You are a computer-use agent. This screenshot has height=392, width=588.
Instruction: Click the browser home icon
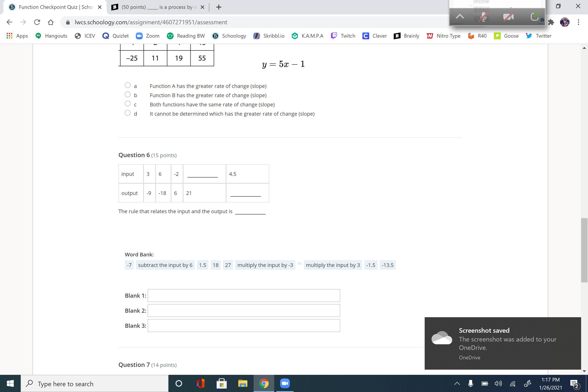point(51,22)
